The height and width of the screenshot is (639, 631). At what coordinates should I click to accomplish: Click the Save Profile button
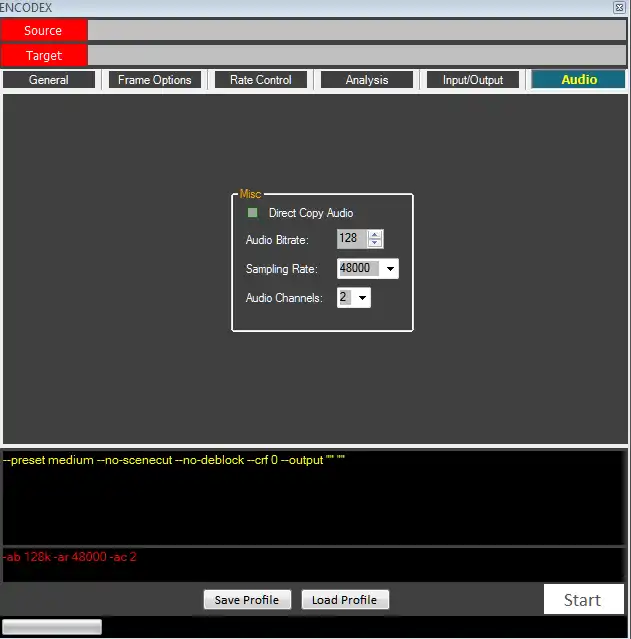(247, 600)
